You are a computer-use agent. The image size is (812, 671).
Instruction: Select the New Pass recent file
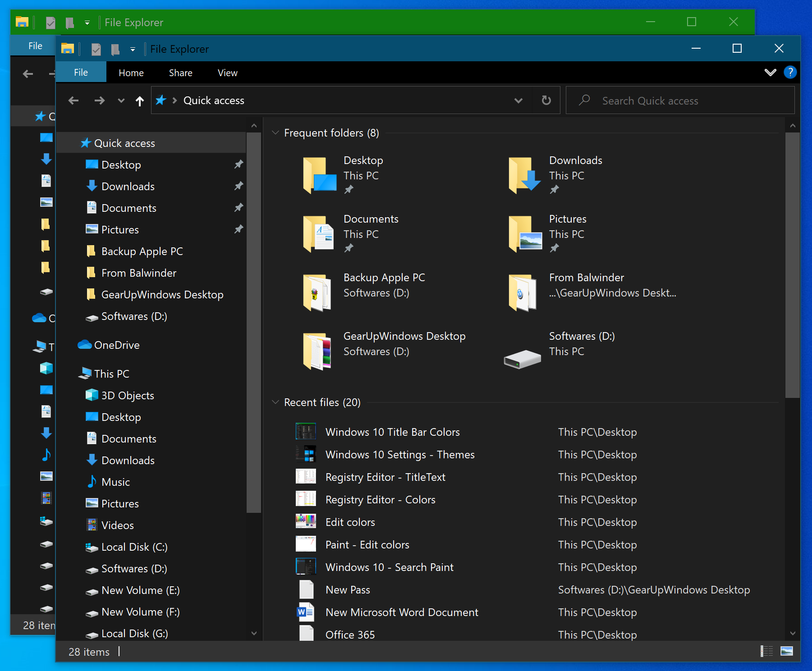(348, 590)
